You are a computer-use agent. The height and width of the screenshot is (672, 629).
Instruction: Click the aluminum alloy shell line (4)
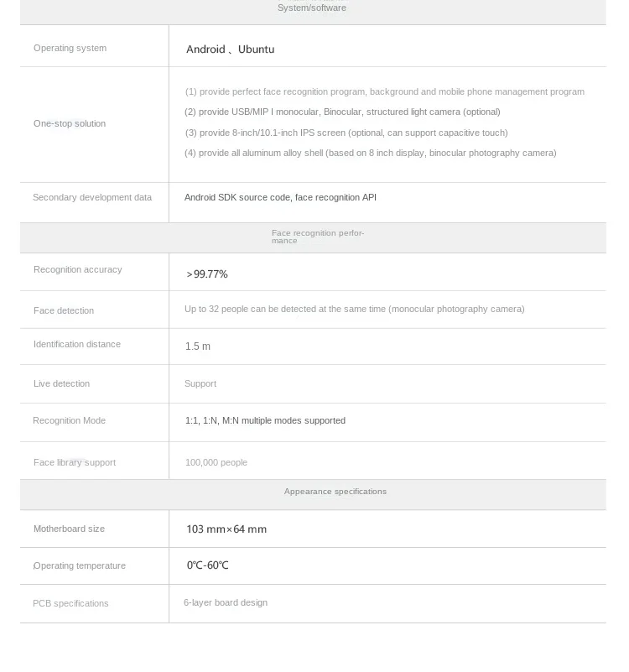click(x=370, y=154)
